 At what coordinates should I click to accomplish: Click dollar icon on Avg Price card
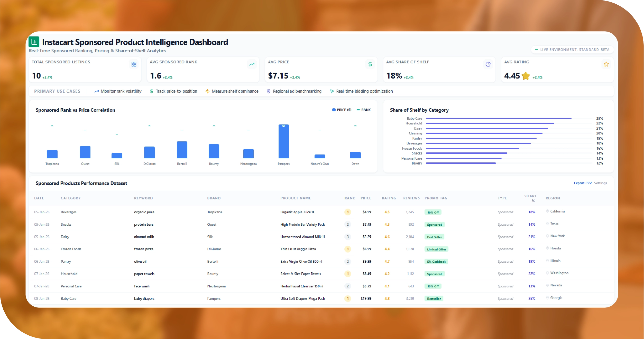(x=370, y=64)
